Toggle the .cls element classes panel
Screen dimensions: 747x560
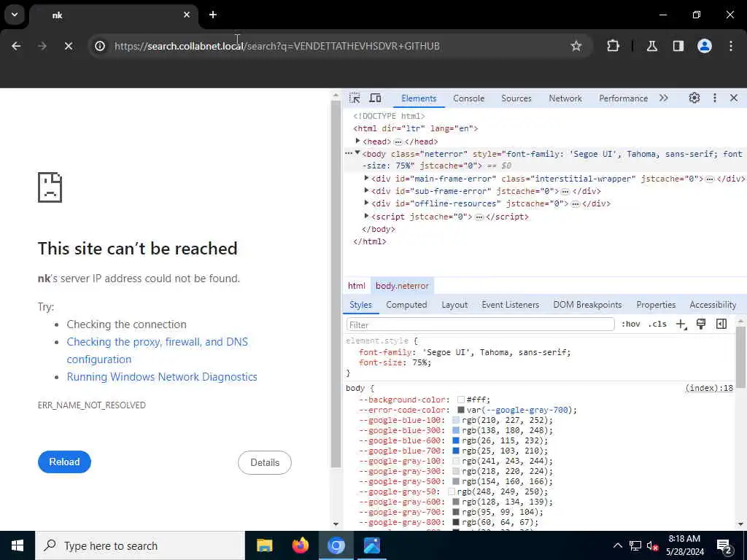657,324
